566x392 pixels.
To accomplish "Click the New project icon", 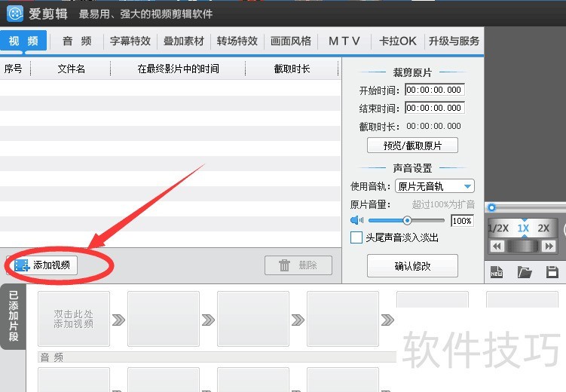I will click(496, 272).
